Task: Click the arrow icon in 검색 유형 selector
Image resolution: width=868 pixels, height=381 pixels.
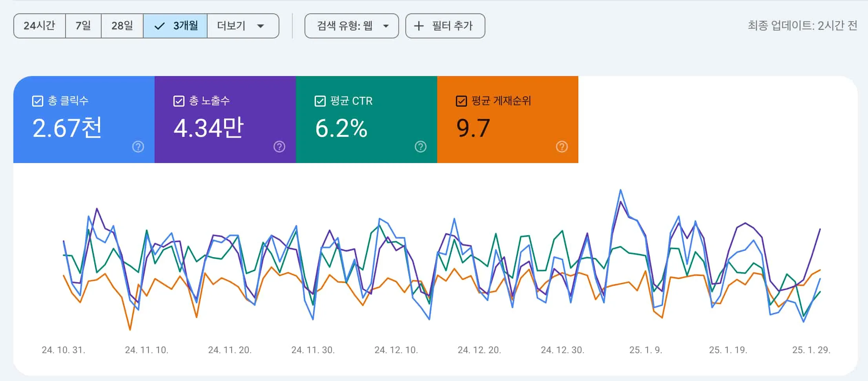Action: click(386, 26)
